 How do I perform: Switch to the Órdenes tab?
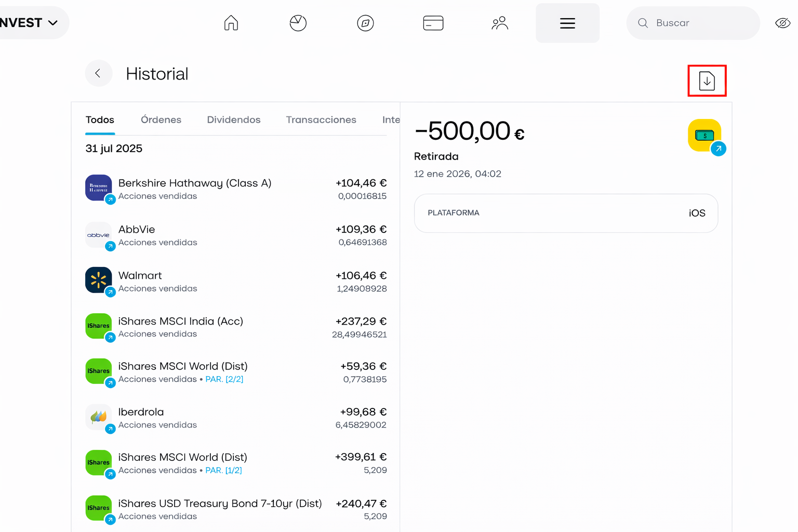161,119
